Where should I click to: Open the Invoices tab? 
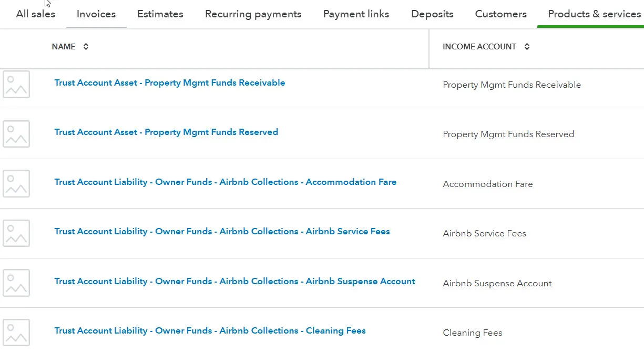coord(96,14)
